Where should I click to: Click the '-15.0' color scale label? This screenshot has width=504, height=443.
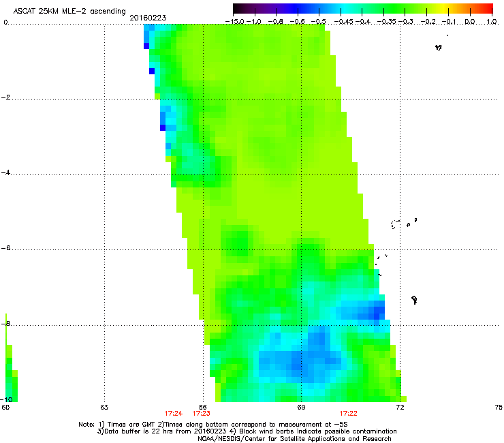(x=235, y=22)
